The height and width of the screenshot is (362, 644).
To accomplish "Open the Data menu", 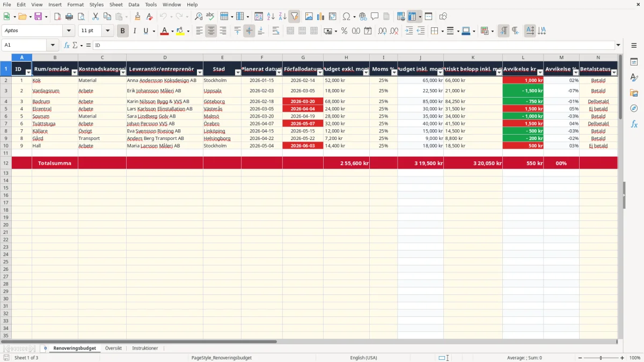I will (134, 4).
